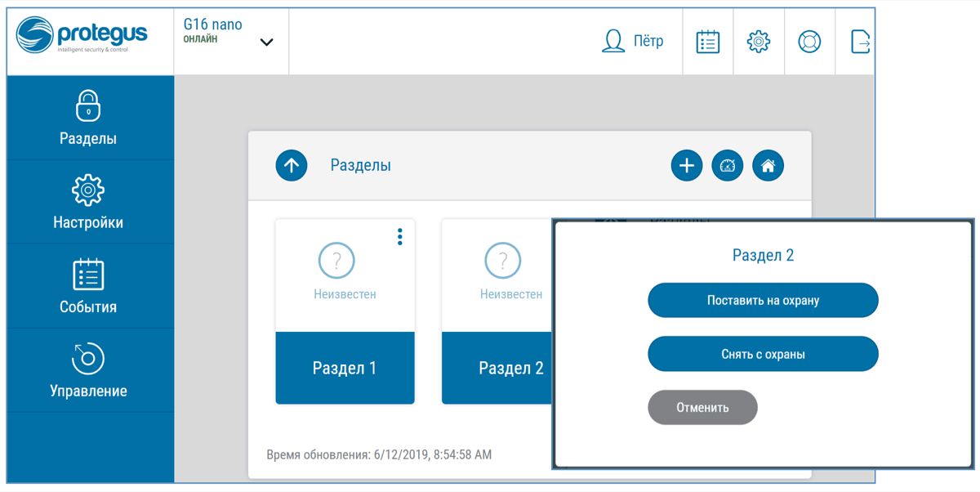Select Разделы in the left sidebar
Image resolution: width=980 pixels, height=492 pixels.
pyautogui.click(x=88, y=119)
